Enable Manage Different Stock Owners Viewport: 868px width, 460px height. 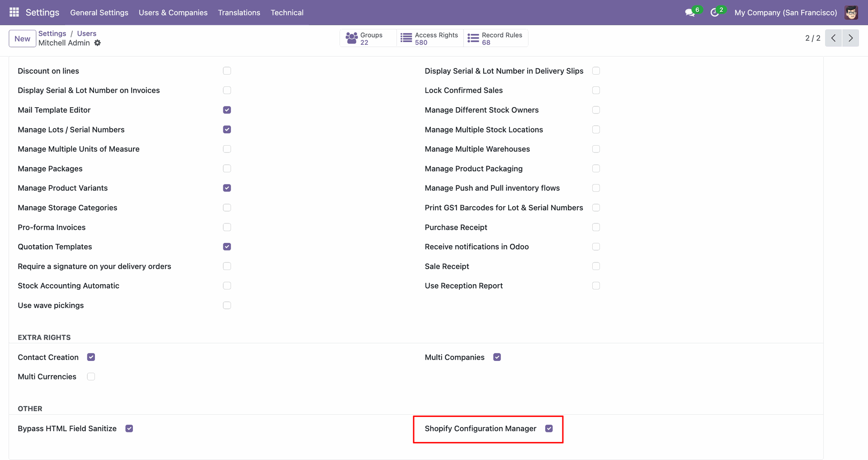596,110
